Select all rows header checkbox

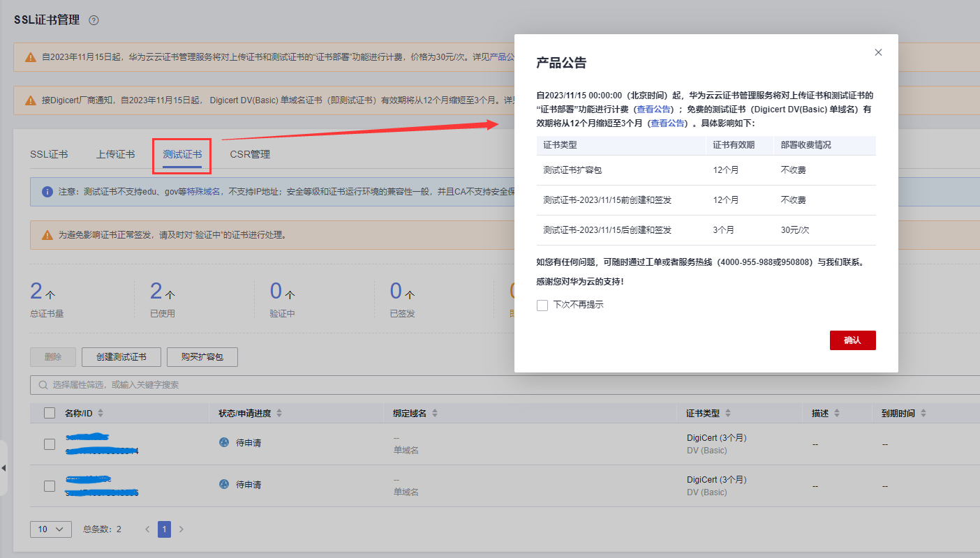50,413
